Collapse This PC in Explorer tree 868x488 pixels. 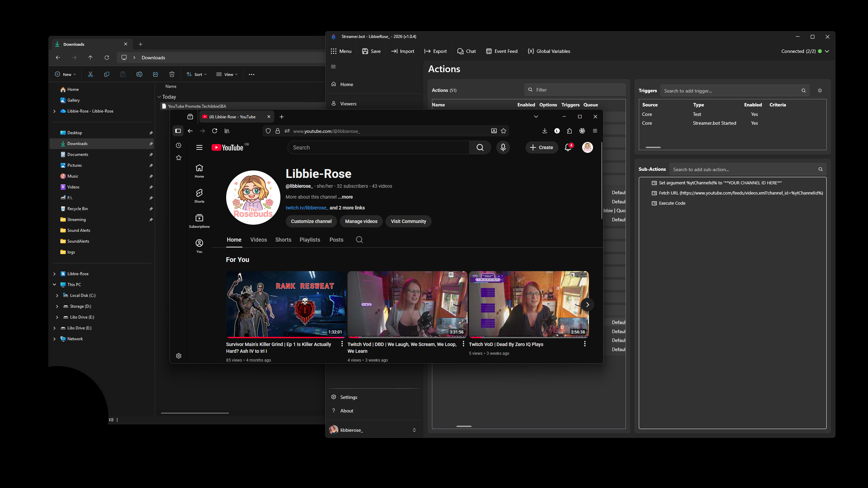pyautogui.click(x=54, y=285)
